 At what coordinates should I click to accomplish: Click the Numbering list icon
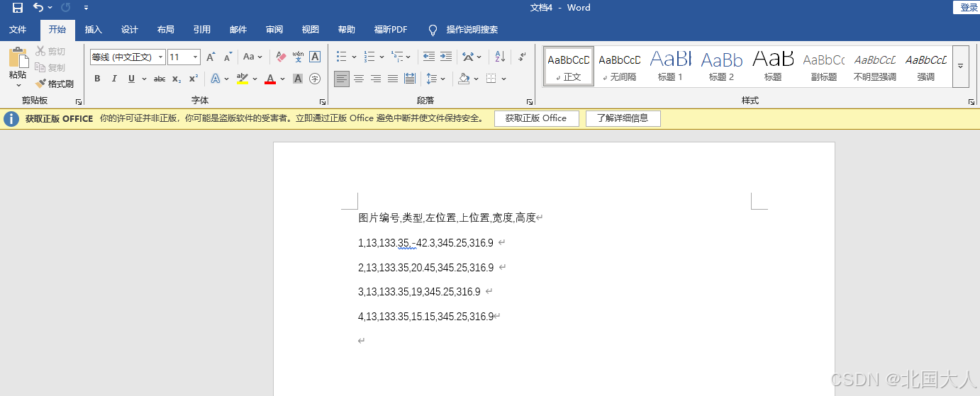coord(369,57)
